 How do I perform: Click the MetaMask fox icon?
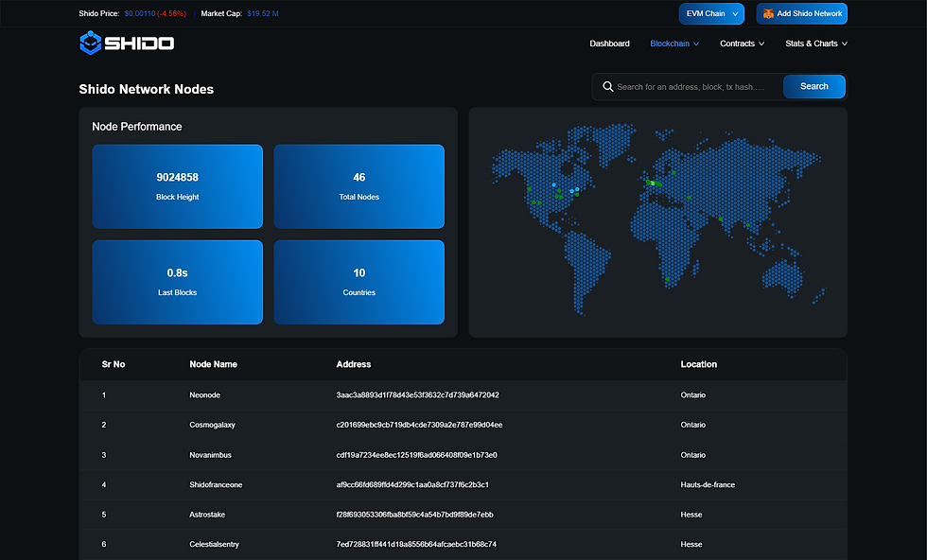tap(768, 13)
